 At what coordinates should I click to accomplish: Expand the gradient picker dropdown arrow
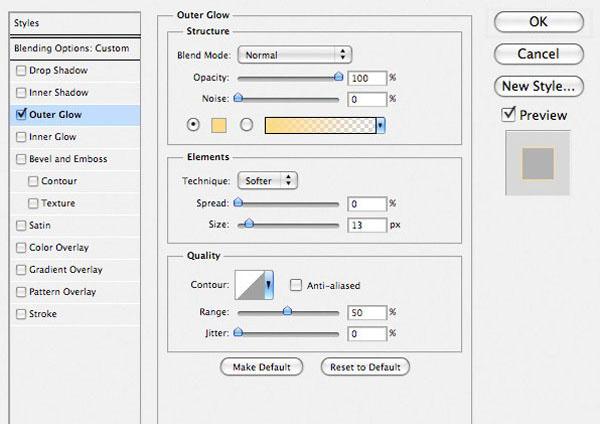[380, 126]
